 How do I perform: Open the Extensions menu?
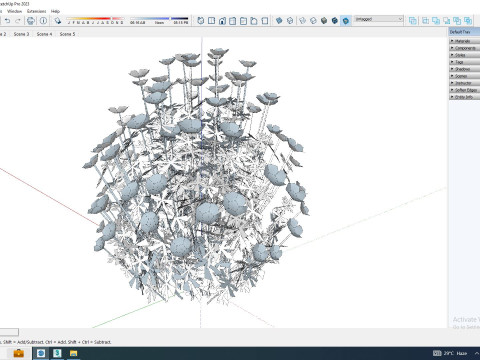click(36, 11)
